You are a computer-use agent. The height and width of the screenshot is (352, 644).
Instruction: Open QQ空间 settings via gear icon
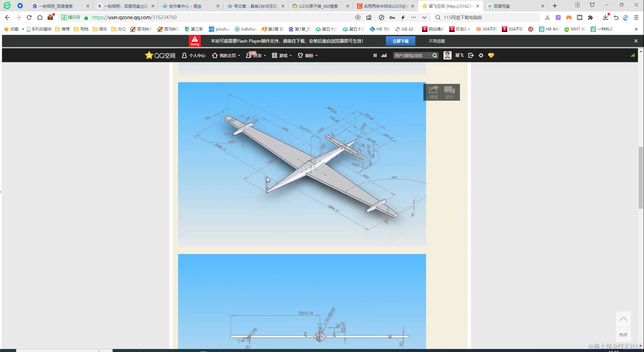click(481, 55)
